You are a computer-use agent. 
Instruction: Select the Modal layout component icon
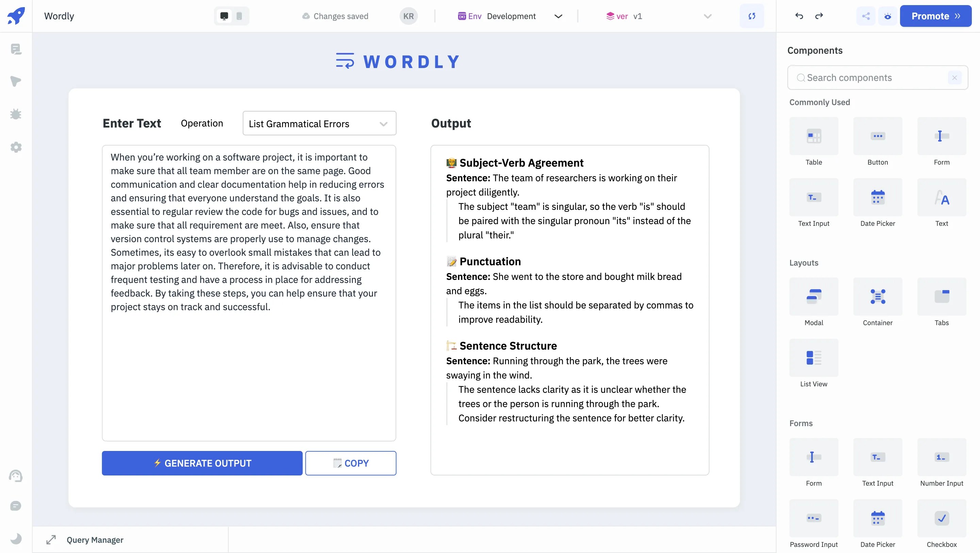pyautogui.click(x=813, y=297)
